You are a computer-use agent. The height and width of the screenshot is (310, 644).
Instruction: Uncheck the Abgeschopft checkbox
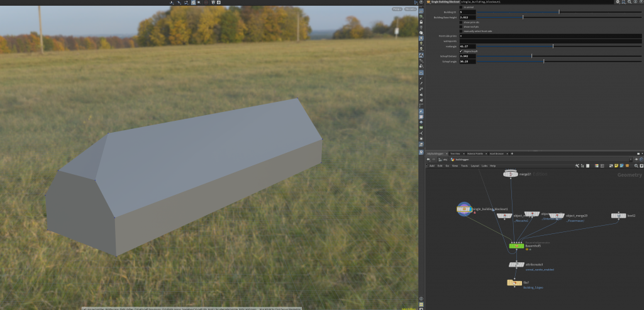tap(461, 51)
